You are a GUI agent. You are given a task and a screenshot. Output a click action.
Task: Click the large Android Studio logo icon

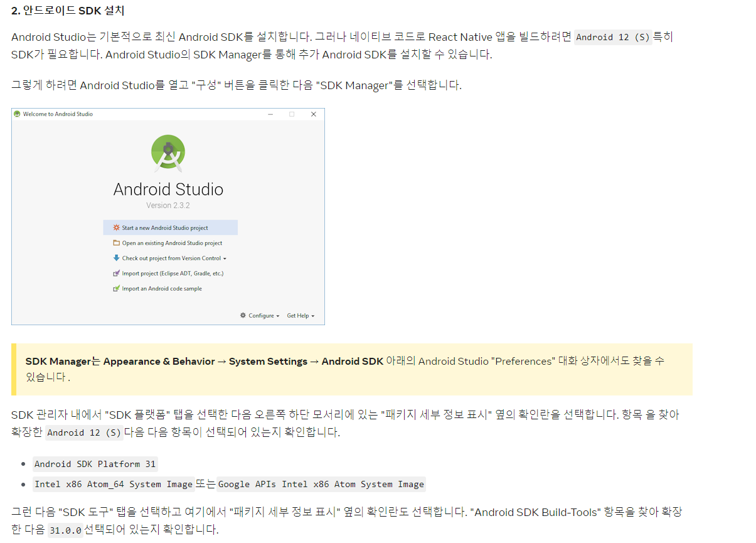click(168, 153)
